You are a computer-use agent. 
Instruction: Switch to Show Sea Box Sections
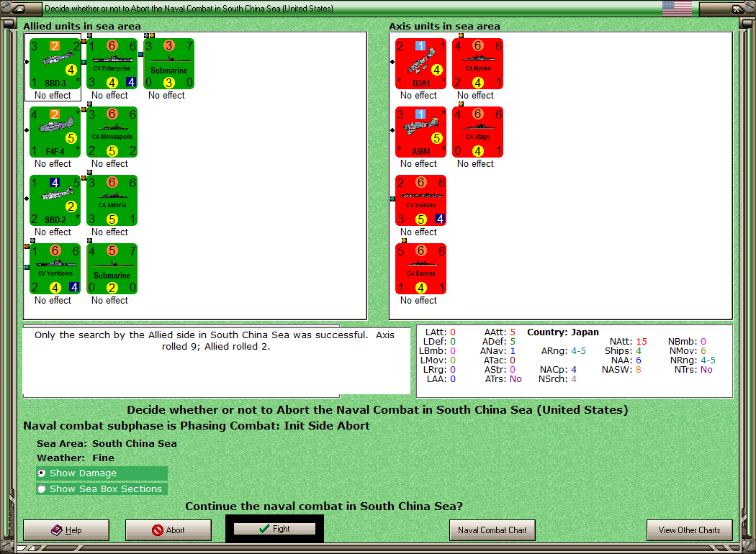coord(102,489)
